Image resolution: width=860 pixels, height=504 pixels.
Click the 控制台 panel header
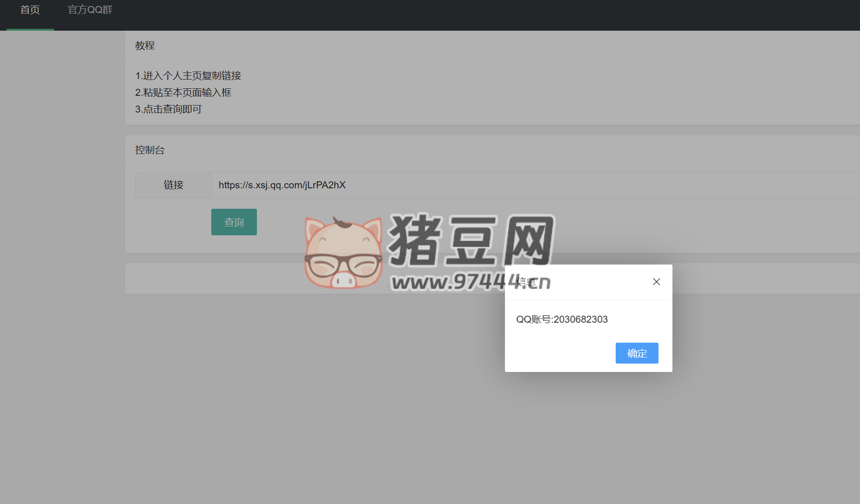pyautogui.click(x=150, y=150)
